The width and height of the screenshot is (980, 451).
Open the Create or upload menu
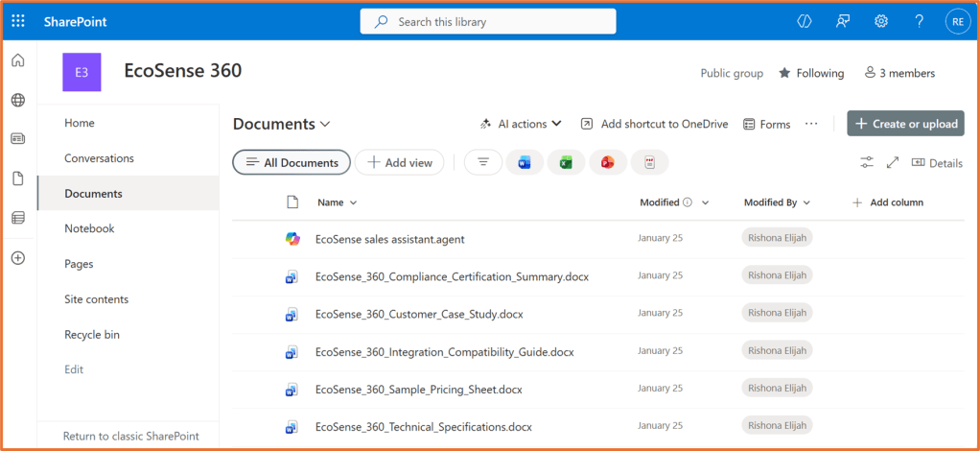coord(905,123)
